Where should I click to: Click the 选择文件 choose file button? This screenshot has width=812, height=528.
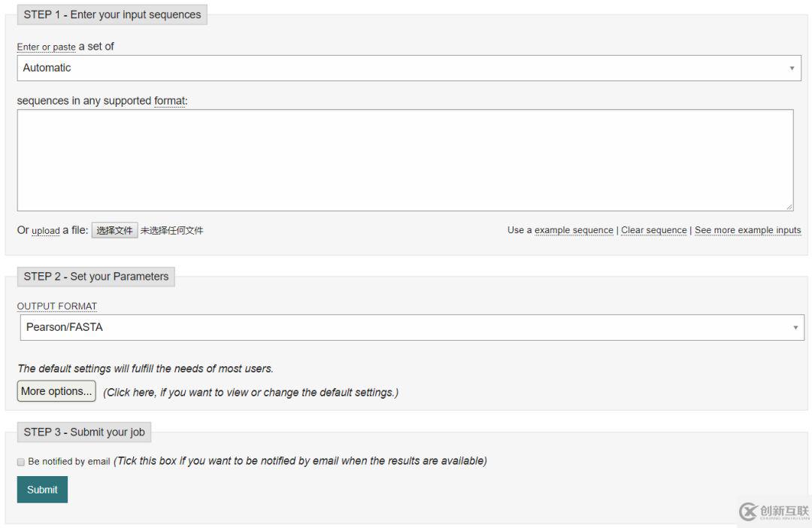114,230
